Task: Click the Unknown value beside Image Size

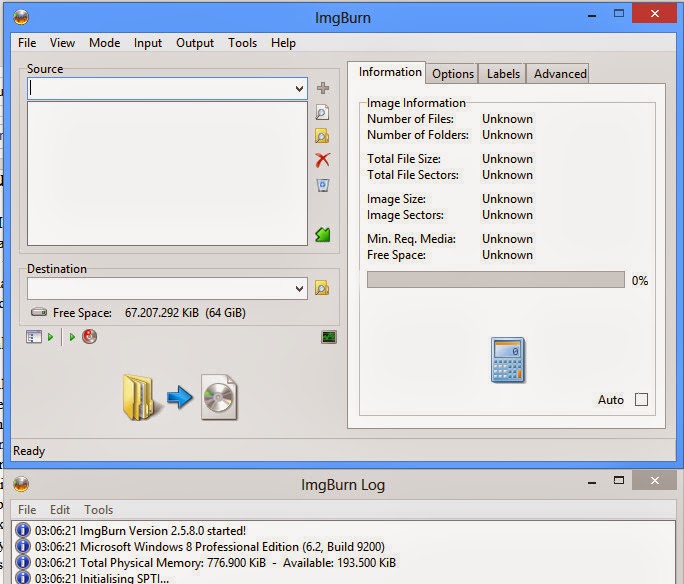Action: point(507,199)
